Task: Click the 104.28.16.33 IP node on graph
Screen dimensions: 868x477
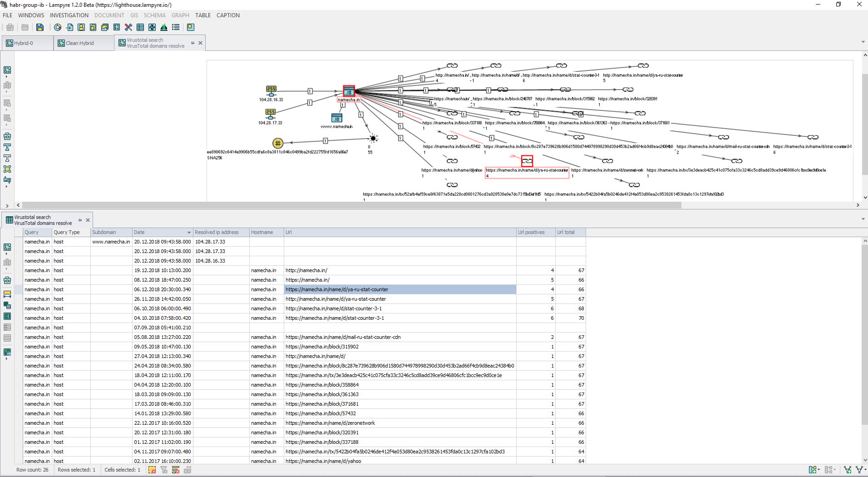Action: pyautogui.click(x=271, y=91)
